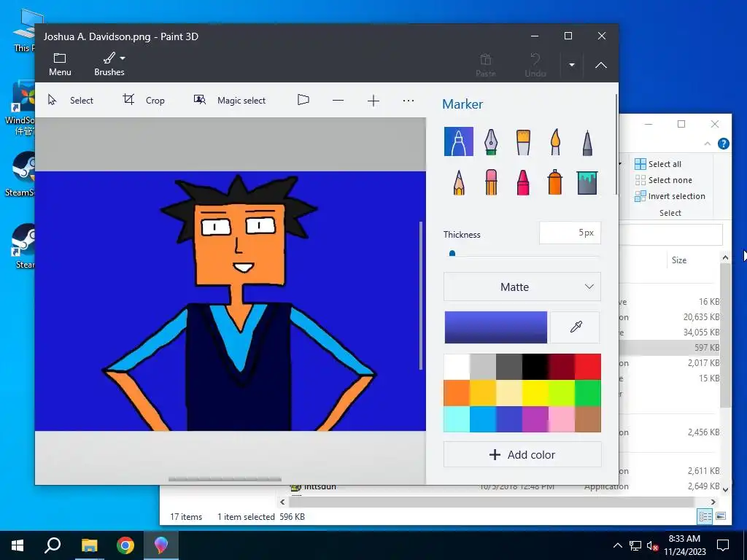Viewport: 747px width, 560px height.
Task: Click the muted volume tray icon
Action: [652, 545]
